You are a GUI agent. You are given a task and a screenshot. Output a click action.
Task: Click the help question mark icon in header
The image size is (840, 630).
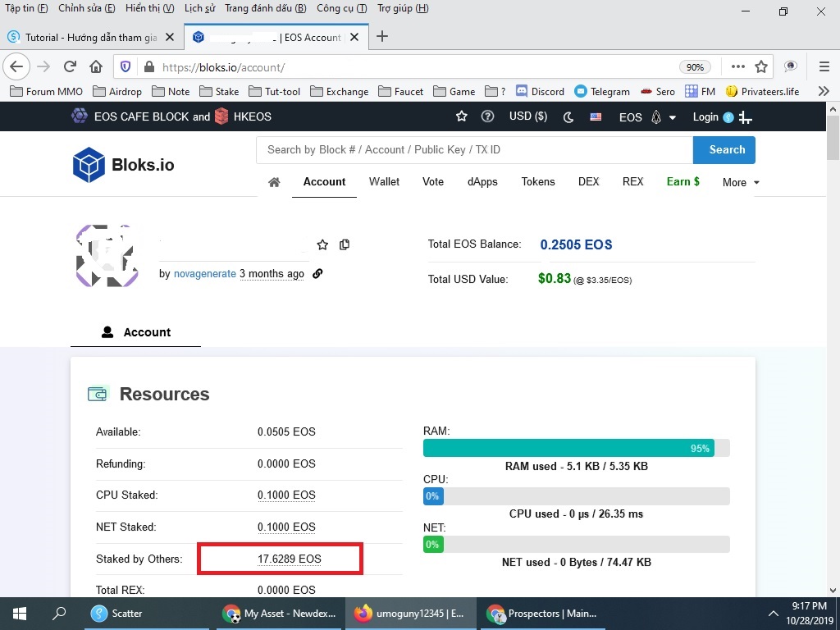[487, 117]
